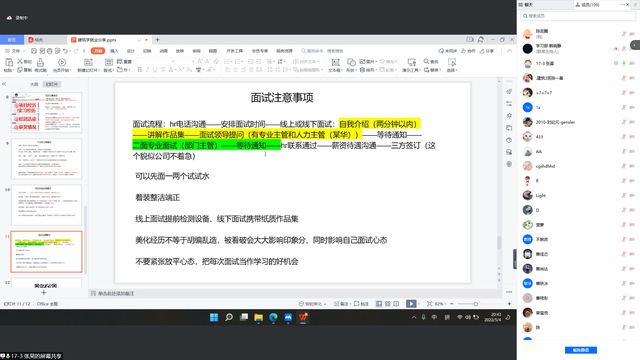Click the Text Box icon
Screen dimensions: 640x360
(335, 62)
